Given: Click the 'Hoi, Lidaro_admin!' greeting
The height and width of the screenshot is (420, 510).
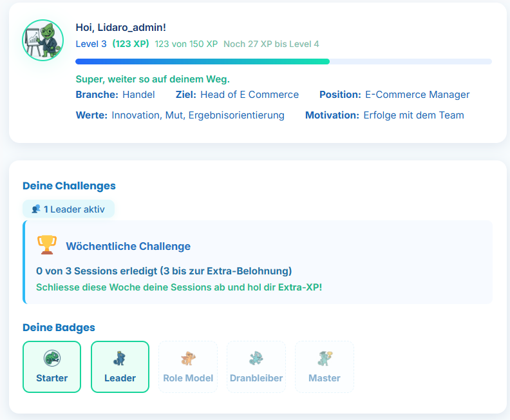Looking at the screenshot, I should (120, 27).
